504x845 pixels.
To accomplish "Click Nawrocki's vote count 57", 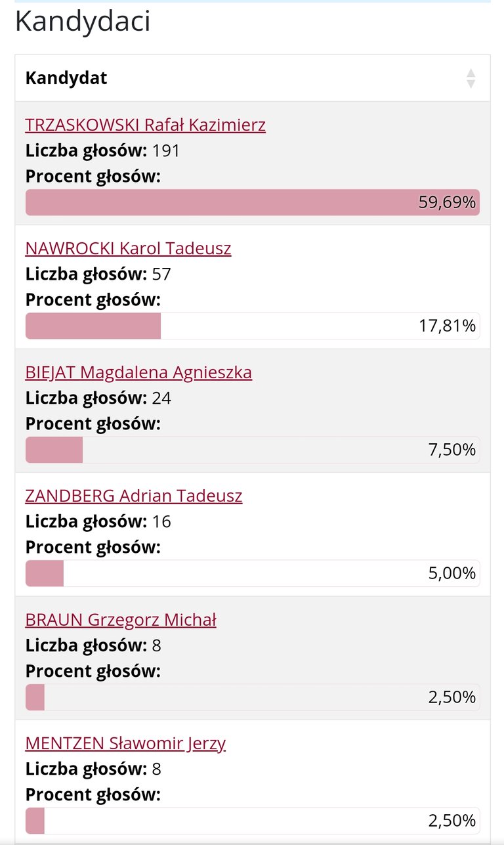I will click(x=161, y=274).
